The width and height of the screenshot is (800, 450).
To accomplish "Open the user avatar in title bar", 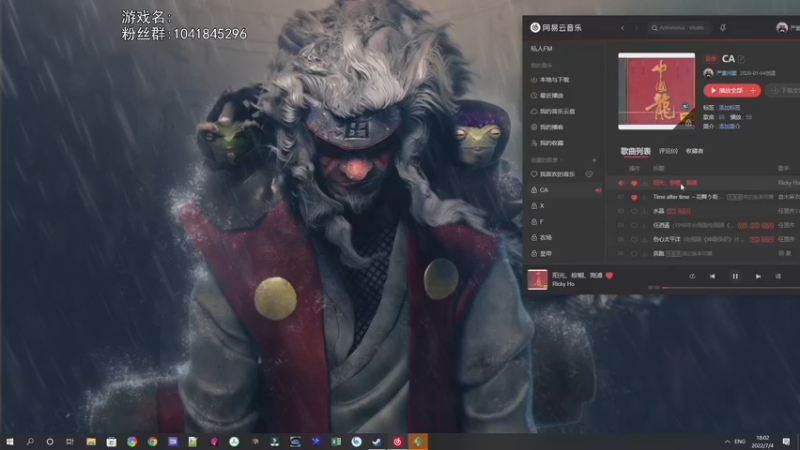I will tap(782, 28).
